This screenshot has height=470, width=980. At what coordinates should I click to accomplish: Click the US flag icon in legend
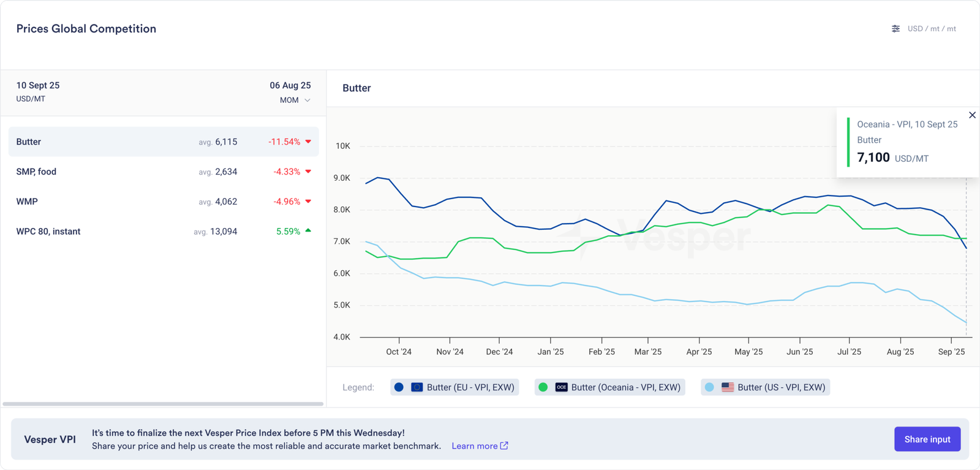tap(728, 387)
